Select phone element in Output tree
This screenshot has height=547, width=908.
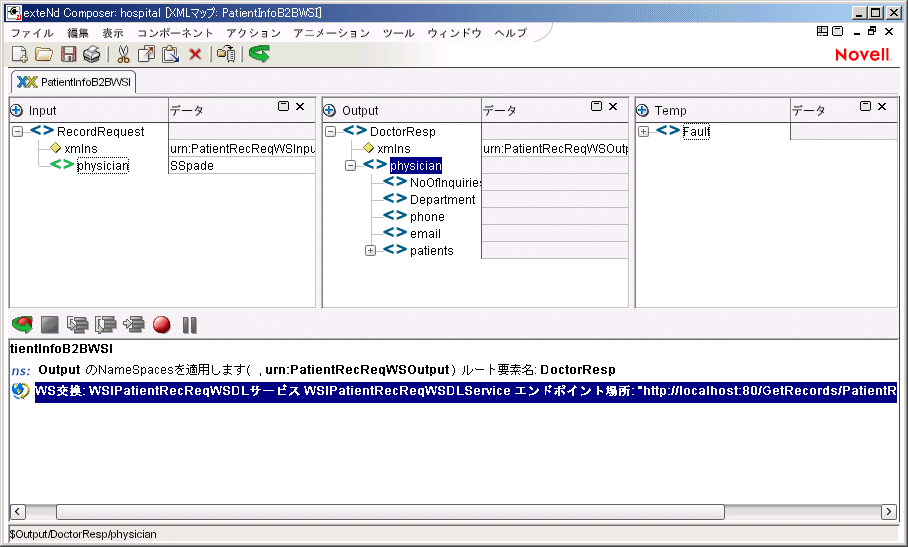pyautogui.click(x=427, y=216)
